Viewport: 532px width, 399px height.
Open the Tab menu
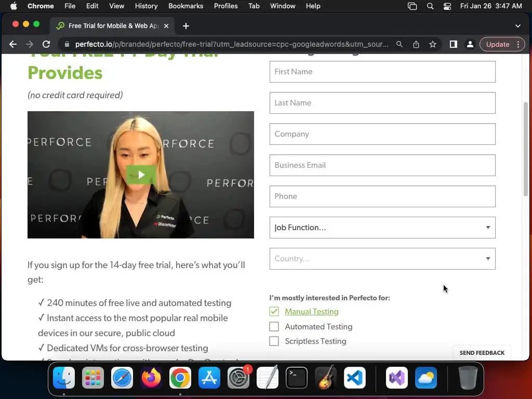click(254, 6)
